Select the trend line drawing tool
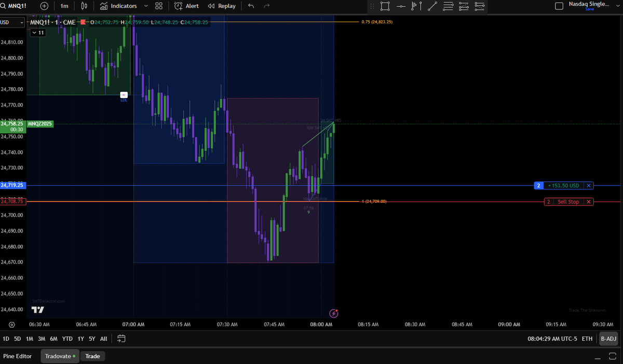The width and height of the screenshot is (623, 364). (432, 6)
